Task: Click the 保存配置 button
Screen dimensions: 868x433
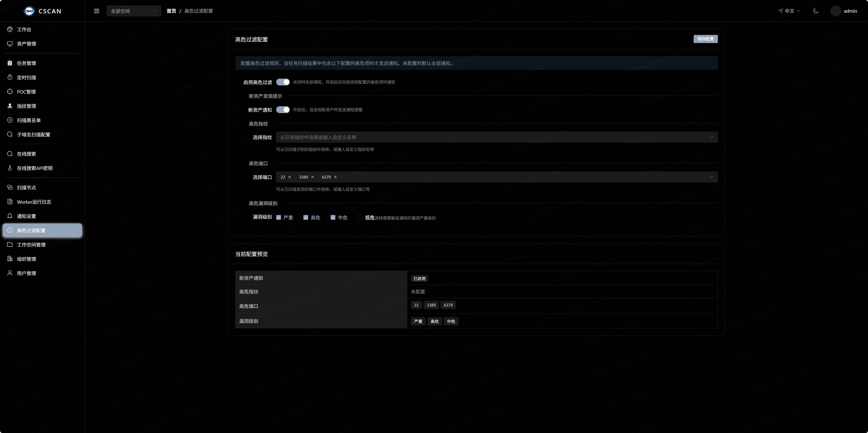Action: (706, 39)
